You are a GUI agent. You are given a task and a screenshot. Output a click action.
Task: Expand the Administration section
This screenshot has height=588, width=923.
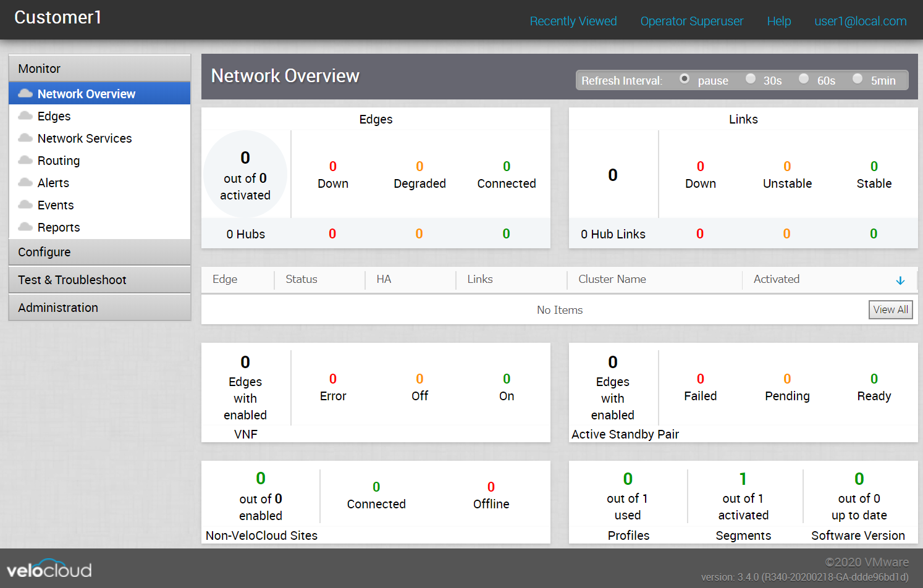coord(99,308)
